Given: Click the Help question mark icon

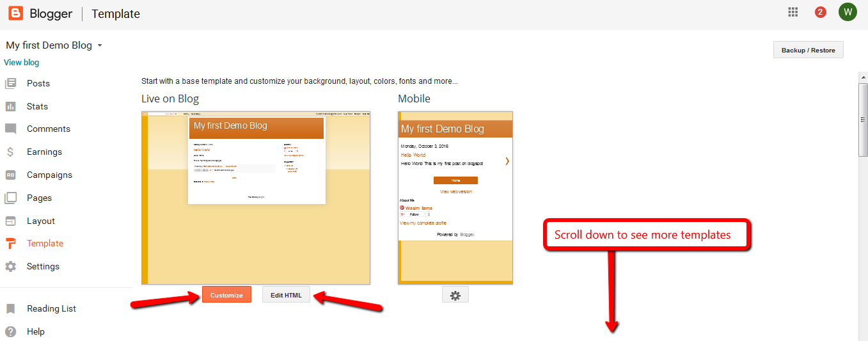Looking at the screenshot, I should click(x=10, y=331).
